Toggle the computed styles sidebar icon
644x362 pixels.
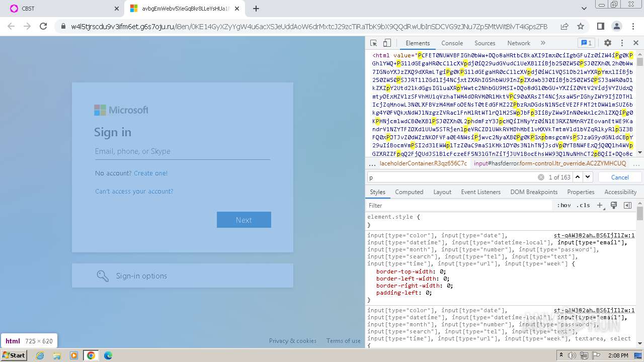tap(627, 206)
